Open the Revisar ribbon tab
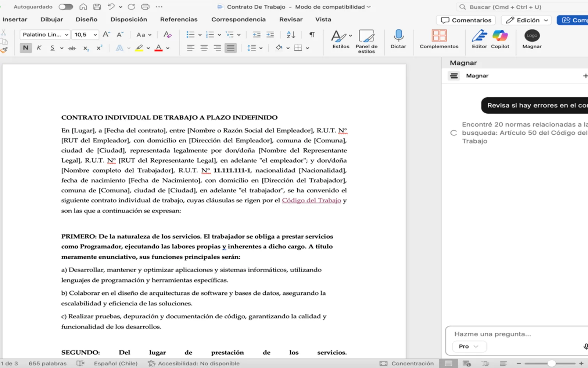 tap(291, 20)
